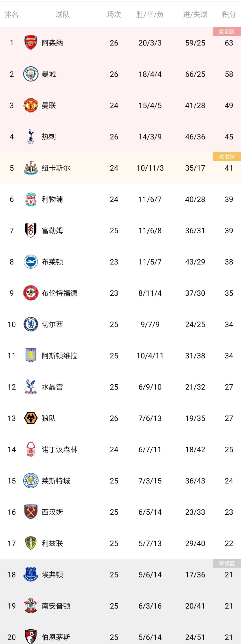Screen dimensions: 241x644
Task: Click the 积分 column header
Action: tap(229, 14)
